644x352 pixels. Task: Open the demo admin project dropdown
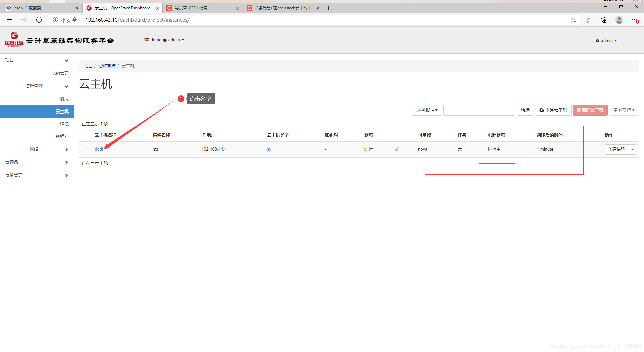[164, 40]
